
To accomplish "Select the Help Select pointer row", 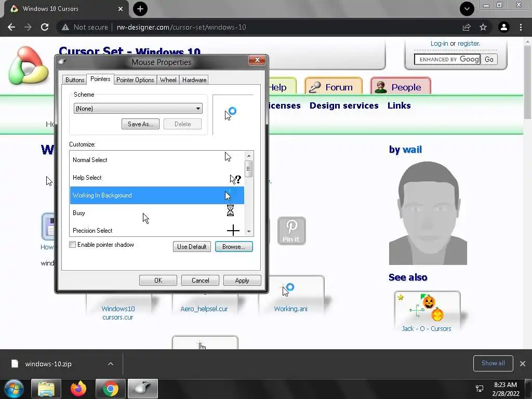I will pos(157,178).
